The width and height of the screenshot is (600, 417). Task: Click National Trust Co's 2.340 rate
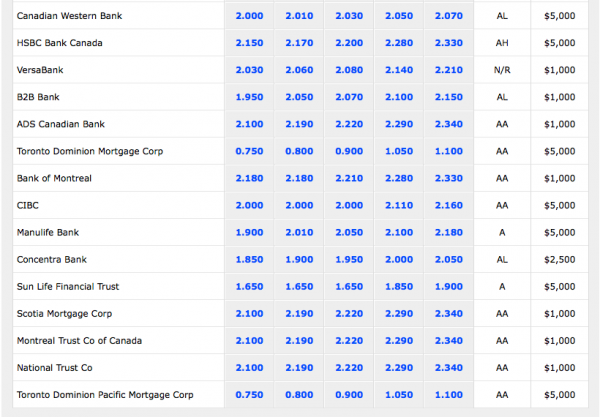(x=449, y=367)
